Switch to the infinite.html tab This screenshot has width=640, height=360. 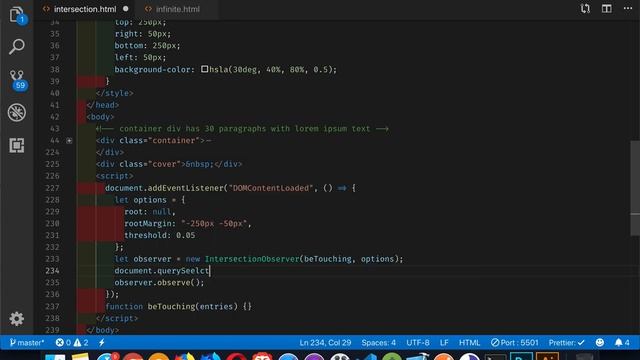(178, 9)
